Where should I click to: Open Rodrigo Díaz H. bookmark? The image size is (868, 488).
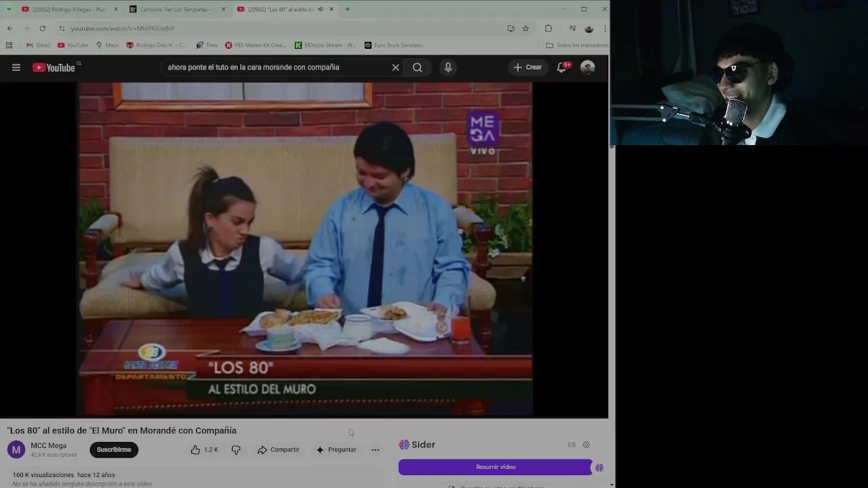156,45
